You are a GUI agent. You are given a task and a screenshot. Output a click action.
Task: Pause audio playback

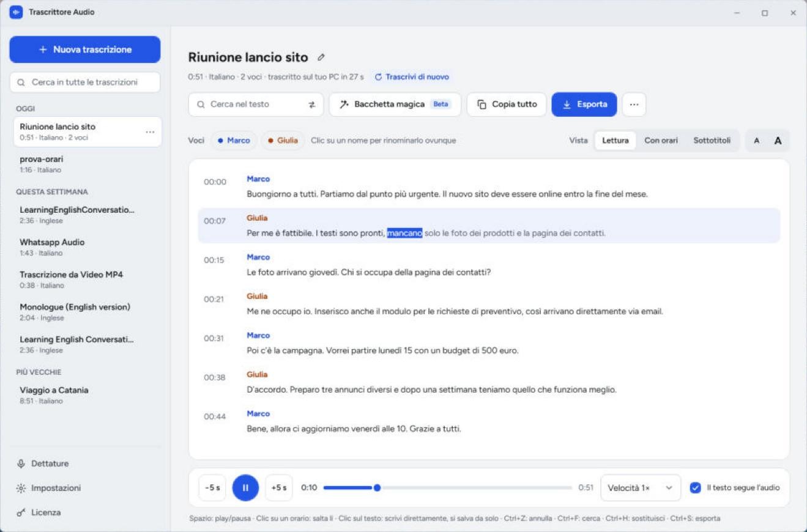tap(245, 487)
